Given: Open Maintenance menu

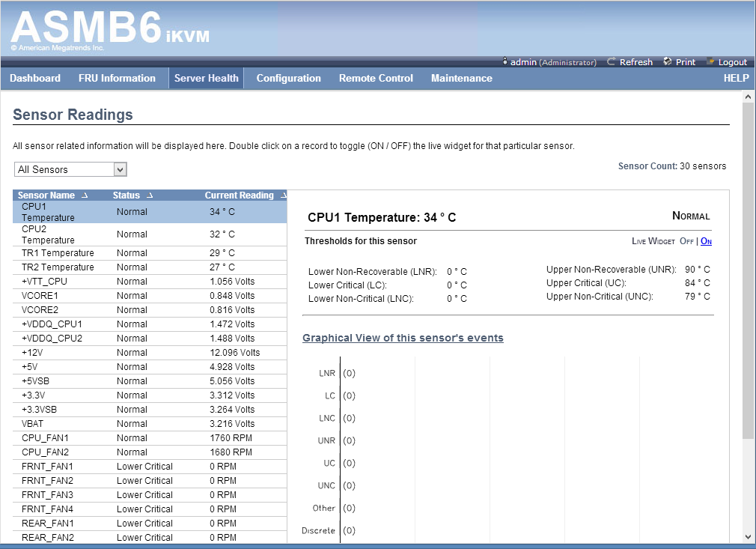Looking at the screenshot, I should point(461,78).
